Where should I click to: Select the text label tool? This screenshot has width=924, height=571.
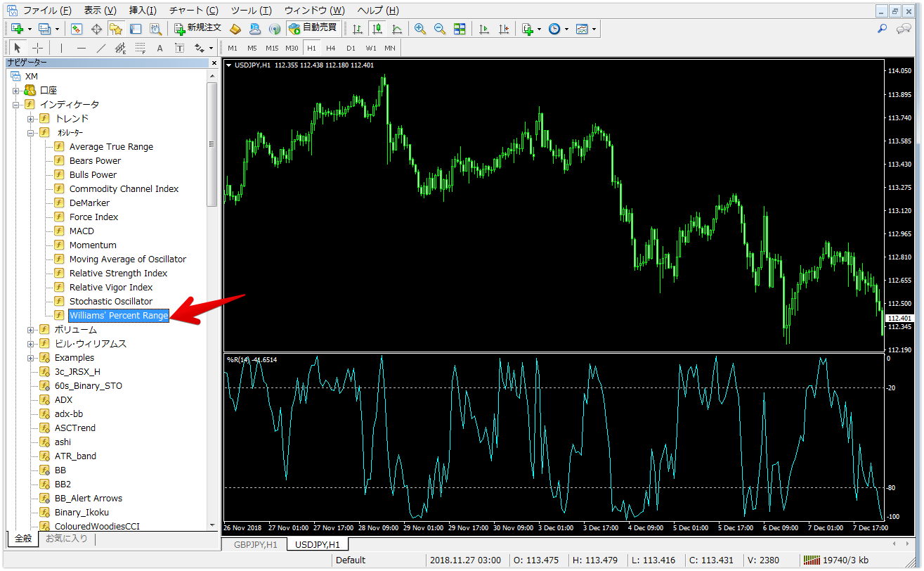[160, 48]
